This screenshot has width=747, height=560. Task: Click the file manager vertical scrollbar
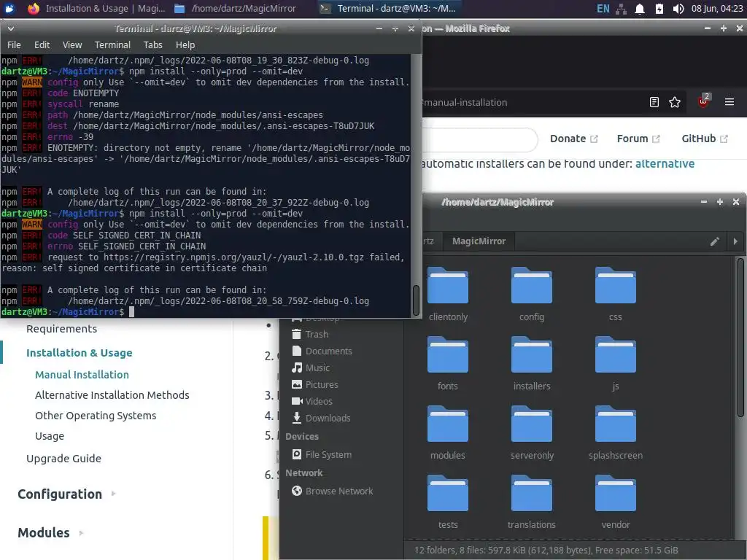(740, 338)
